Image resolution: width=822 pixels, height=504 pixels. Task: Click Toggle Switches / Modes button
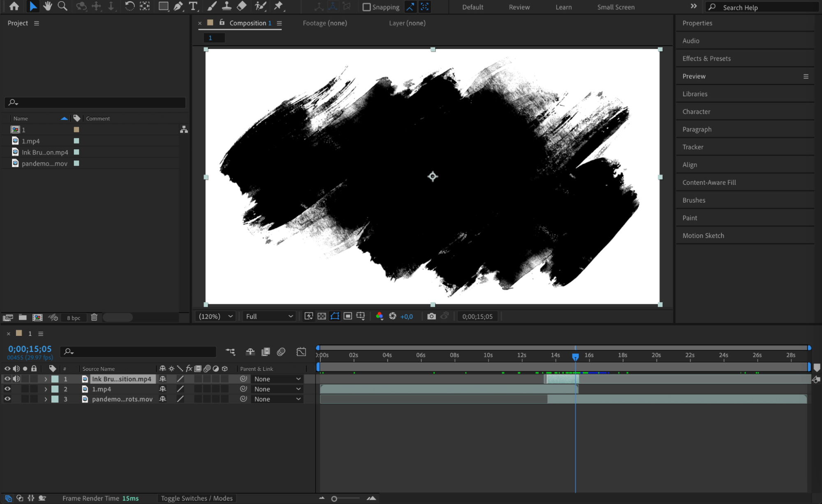(x=197, y=498)
